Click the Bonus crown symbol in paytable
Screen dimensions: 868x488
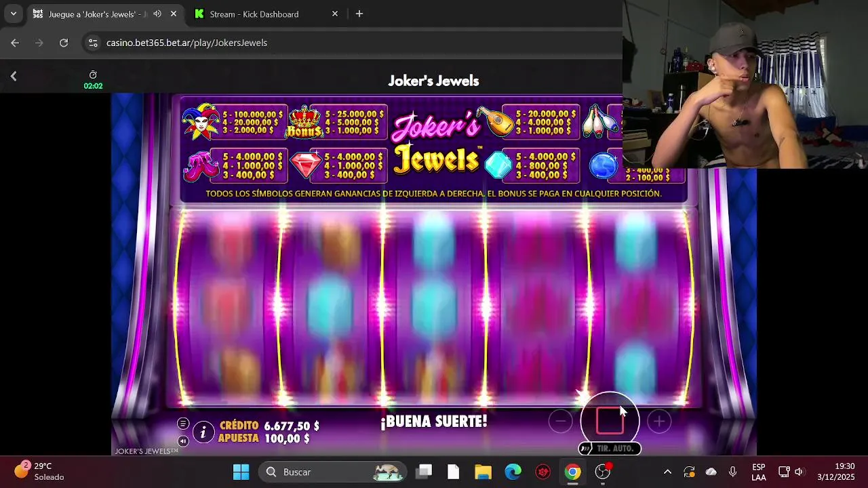pos(304,122)
